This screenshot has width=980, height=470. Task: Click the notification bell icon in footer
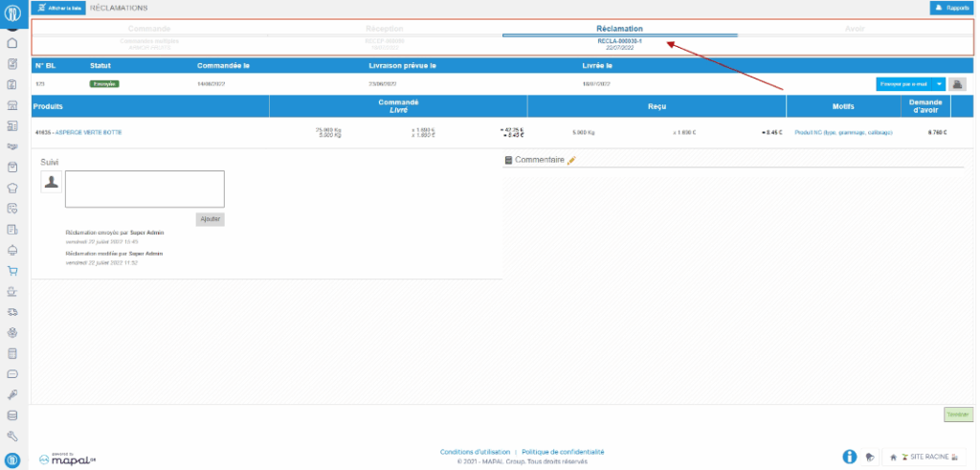[869, 458]
